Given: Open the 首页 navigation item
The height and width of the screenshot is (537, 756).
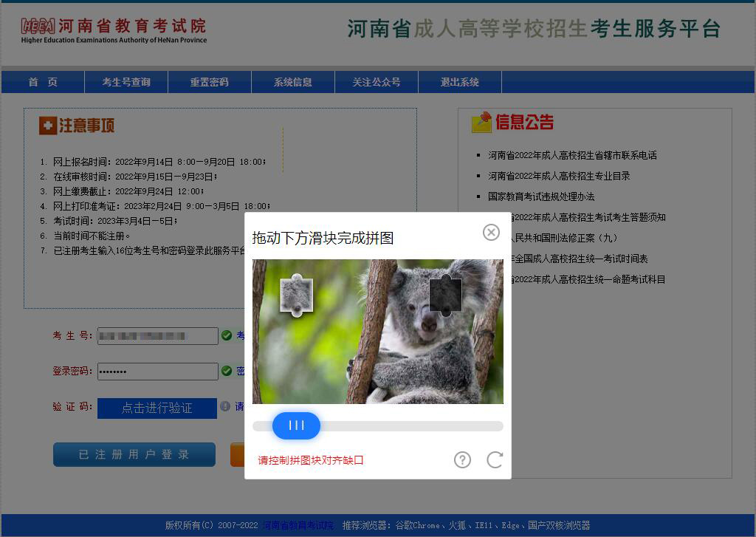Looking at the screenshot, I should coord(43,82).
